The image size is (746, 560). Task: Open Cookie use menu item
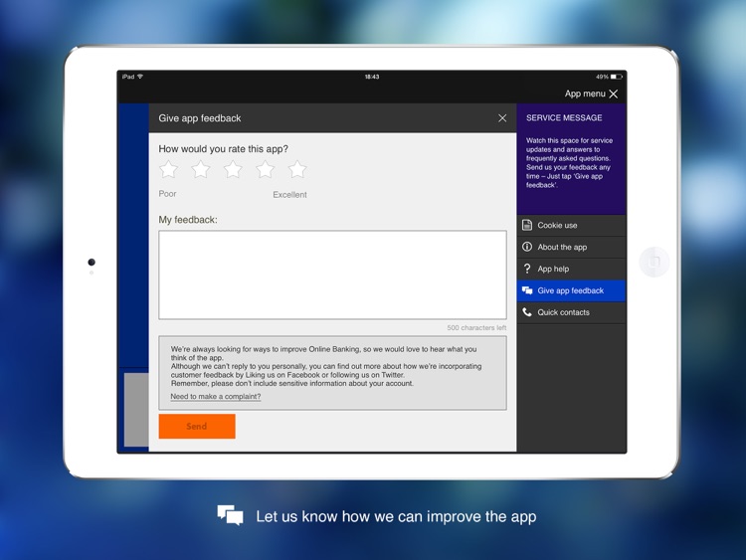pos(571,226)
